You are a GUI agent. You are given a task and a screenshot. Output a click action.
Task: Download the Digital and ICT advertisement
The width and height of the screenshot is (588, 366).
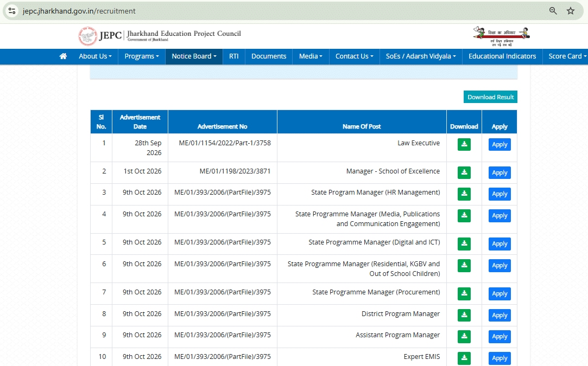tap(464, 243)
